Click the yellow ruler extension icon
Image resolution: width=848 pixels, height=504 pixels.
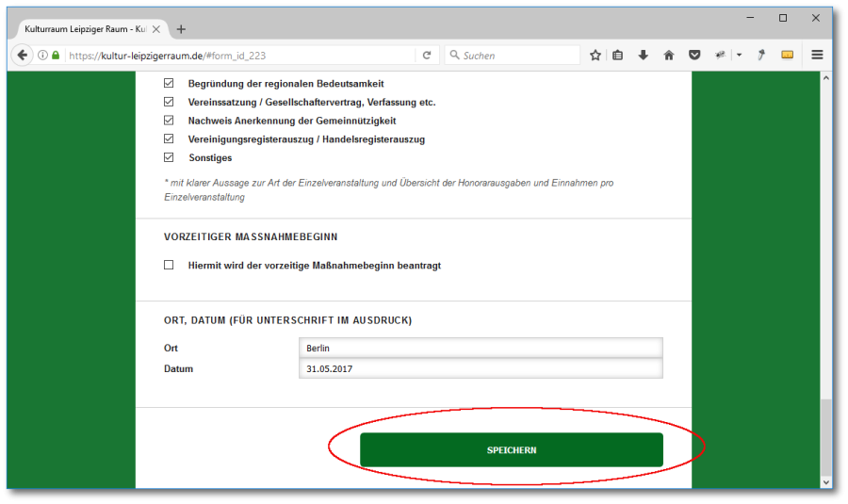tap(788, 56)
